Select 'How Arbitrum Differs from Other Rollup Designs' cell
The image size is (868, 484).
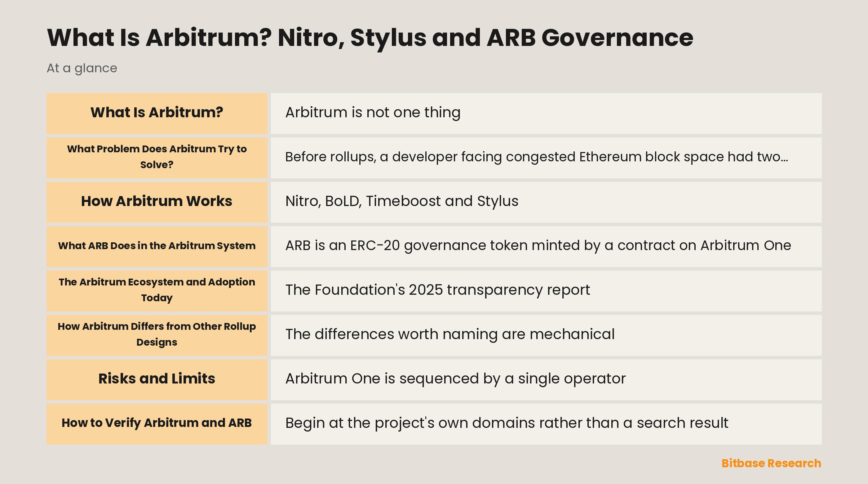click(157, 335)
